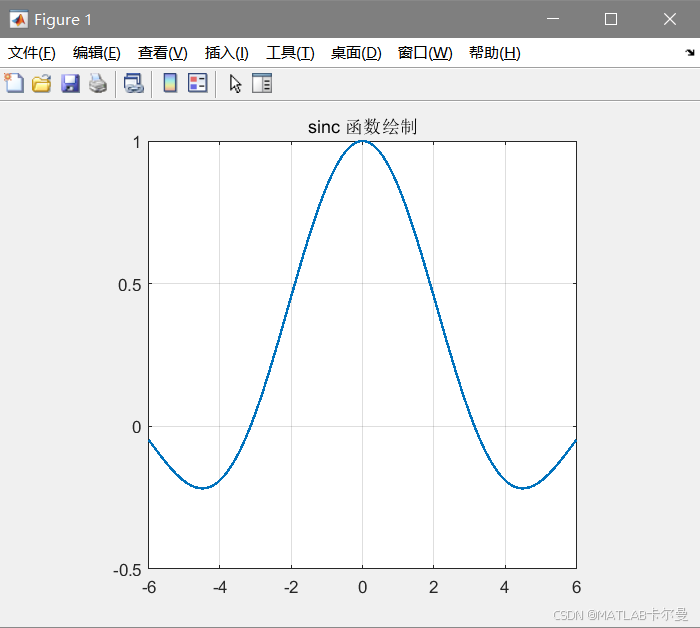Click the New Figure toolbar icon
Viewport: 700px width, 628px height.
coord(14,83)
